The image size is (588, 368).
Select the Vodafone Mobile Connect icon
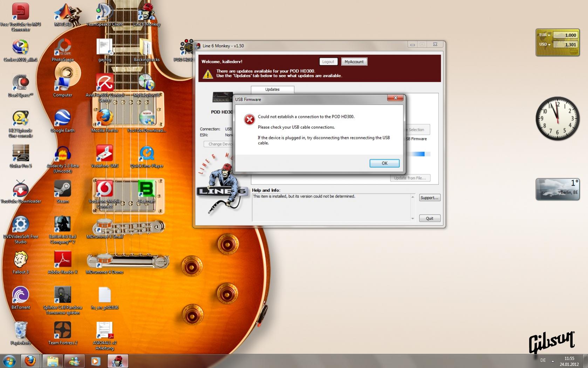point(104,194)
